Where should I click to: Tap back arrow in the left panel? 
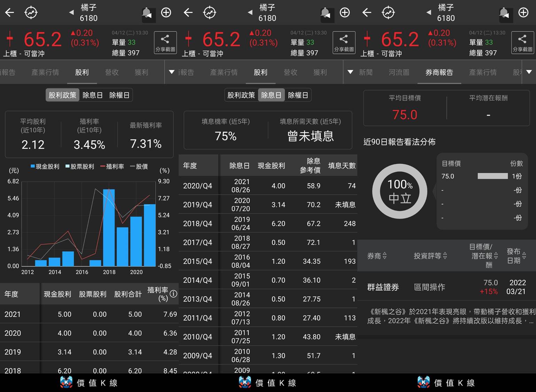coord(10,13)
